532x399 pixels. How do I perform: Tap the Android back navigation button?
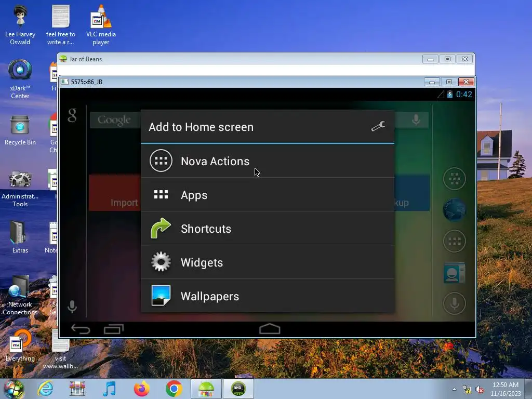tap(81, 329)
